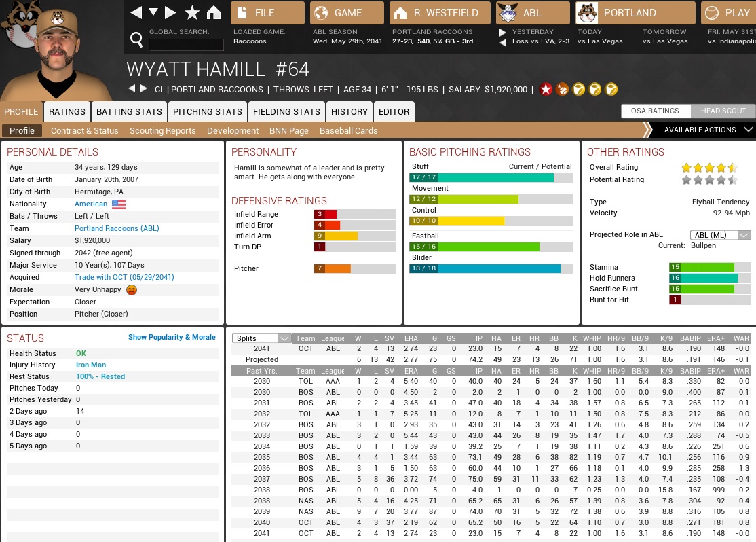Image resolution: width=756 pixels, height=542 pixels.
Task: Click Show Popularity & Morale link
Action: click(172, 337)
